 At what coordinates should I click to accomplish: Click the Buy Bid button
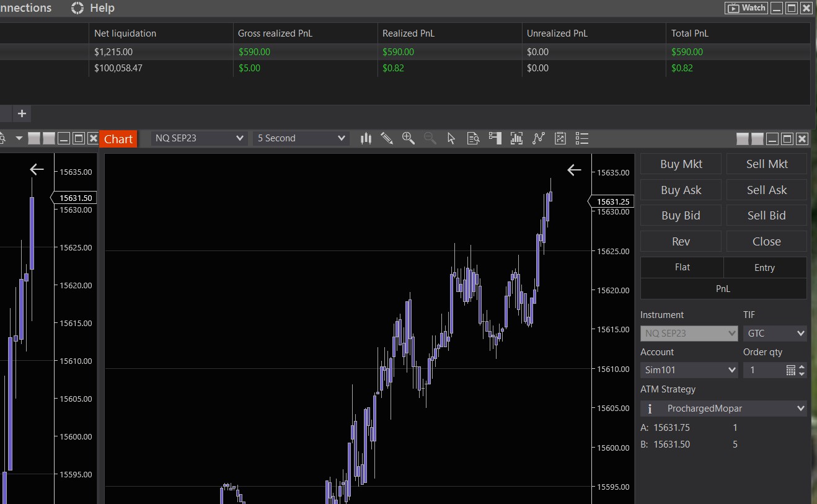681,216
